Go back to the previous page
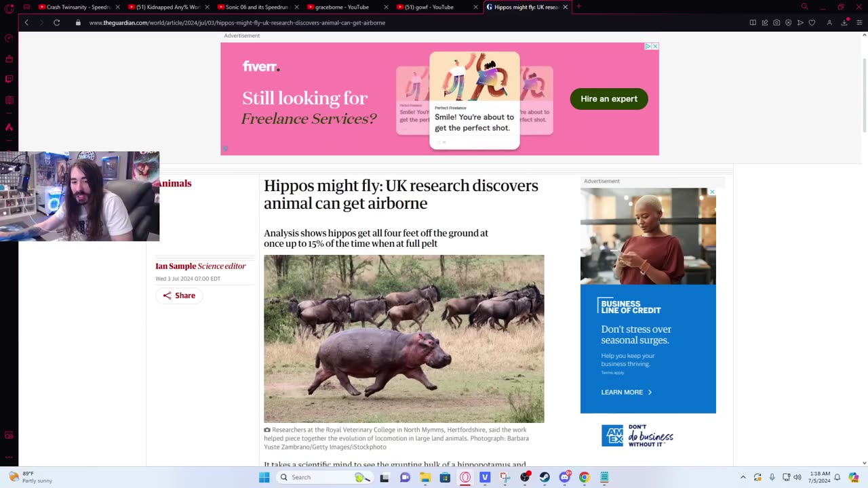Image resolution: width=868 pixels, height=488 pixels. [26, 22]
